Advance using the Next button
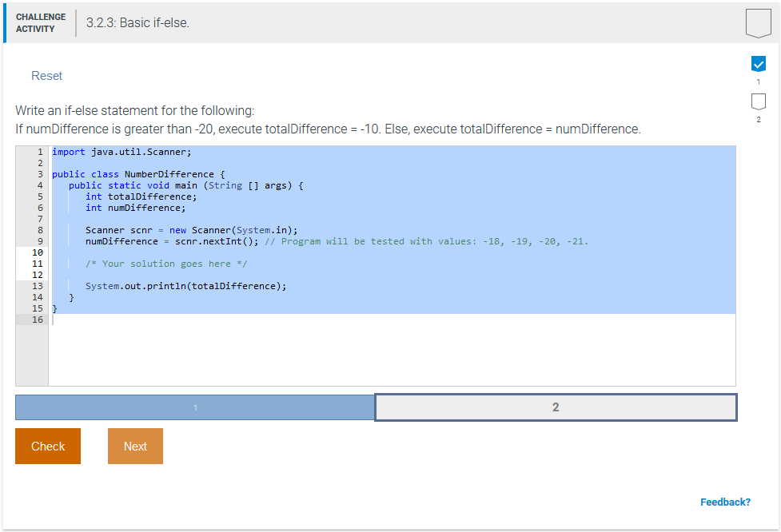The height and width of the screenshot is (532, 781). (134, 446)
